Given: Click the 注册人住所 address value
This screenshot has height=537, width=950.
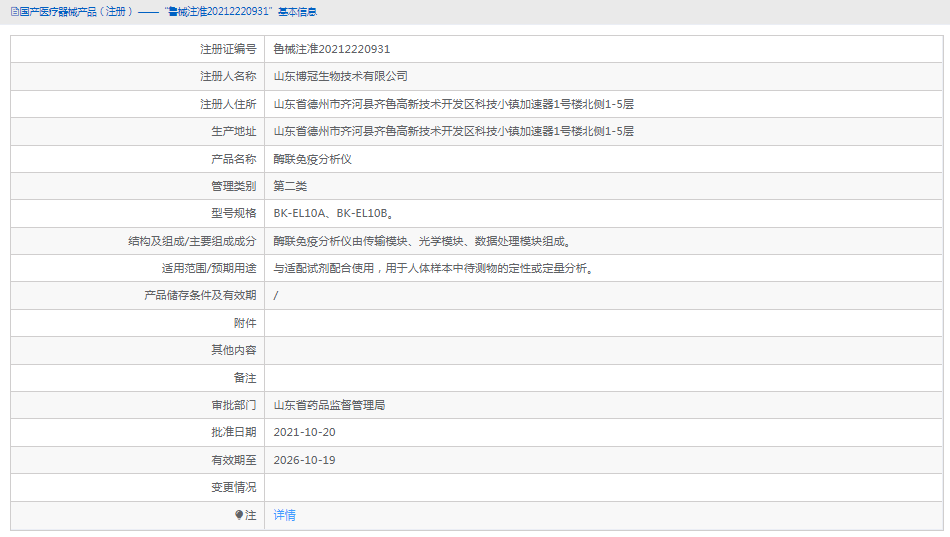Looking at the screenshot, I should tap(453, 104).
